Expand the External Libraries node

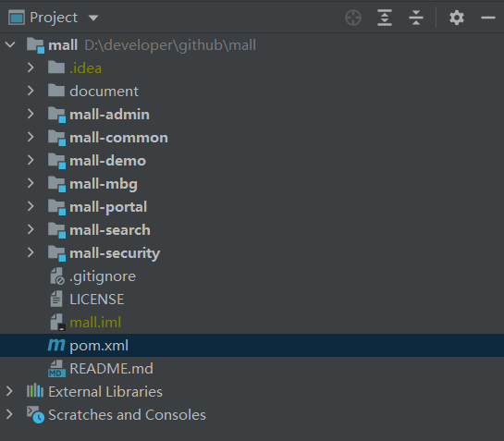tap(9, 391)
